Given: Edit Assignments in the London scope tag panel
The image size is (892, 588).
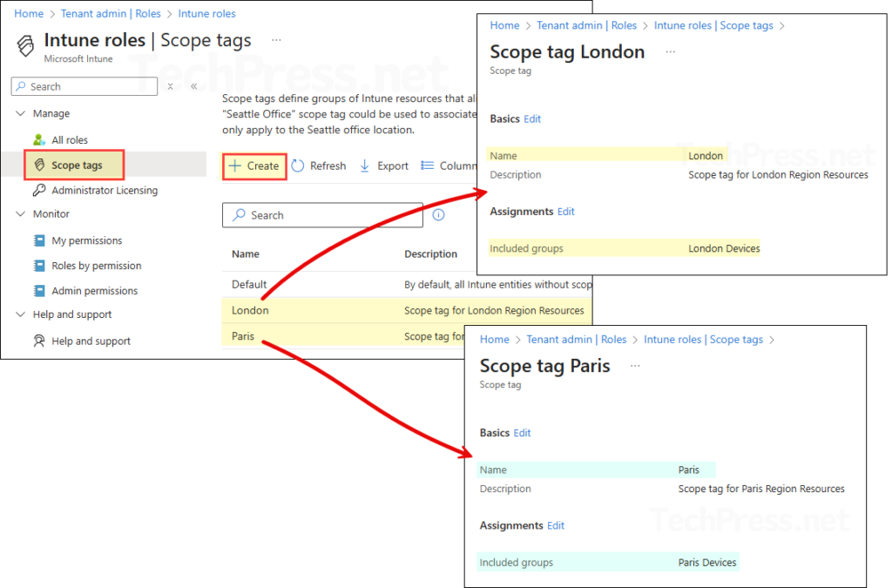Looking at the screenshot, I should click(x=565, y=212).
